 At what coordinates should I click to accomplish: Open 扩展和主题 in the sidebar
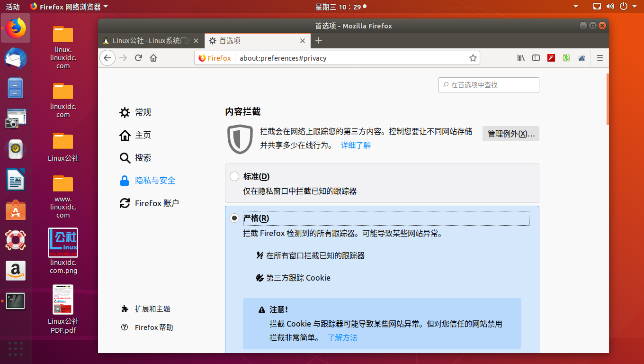tap(146, 309)
